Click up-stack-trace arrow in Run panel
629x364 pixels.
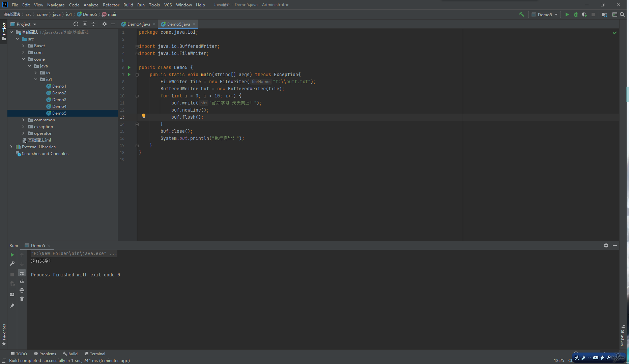point(22,255)
